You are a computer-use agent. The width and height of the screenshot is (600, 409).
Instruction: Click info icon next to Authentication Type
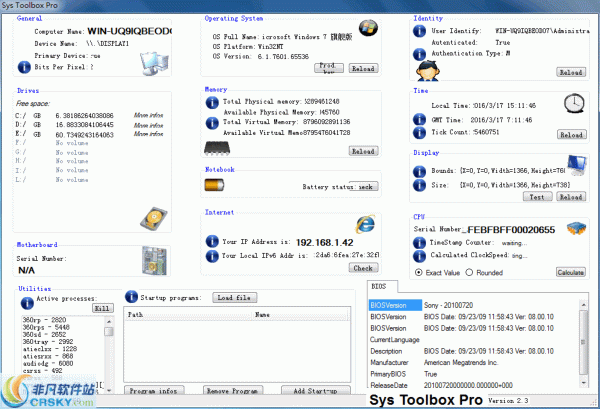419,54
